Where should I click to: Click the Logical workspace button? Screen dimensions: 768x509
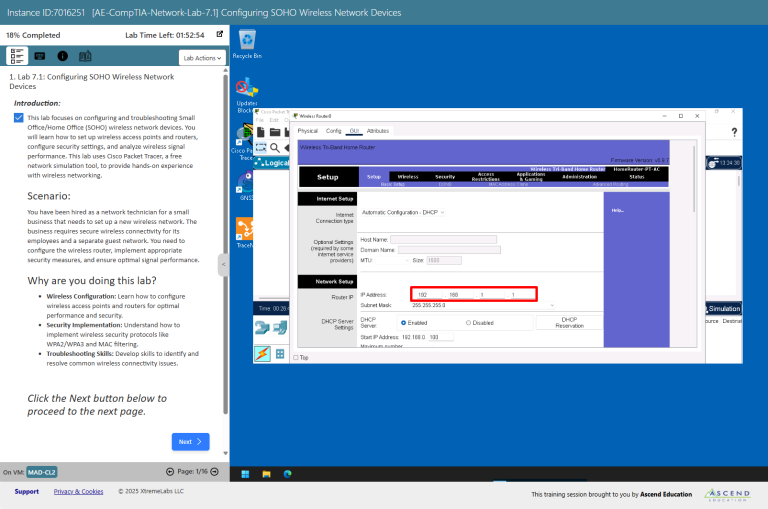[273, 163]
